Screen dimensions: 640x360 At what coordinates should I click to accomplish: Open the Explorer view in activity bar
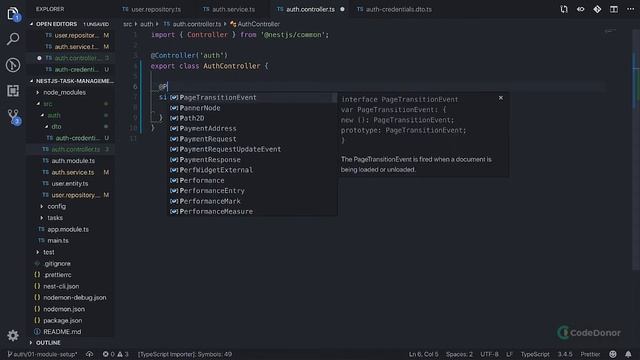tap(13, 13)
